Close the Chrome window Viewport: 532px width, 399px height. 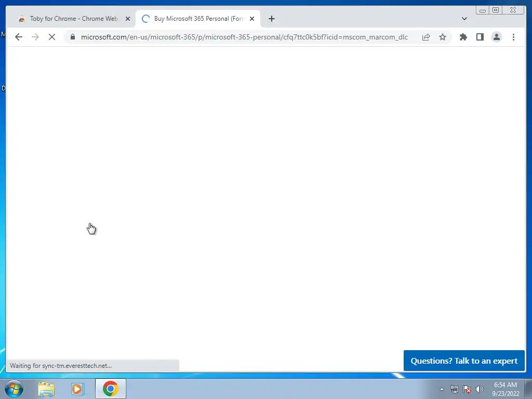[x=513, y=10]
